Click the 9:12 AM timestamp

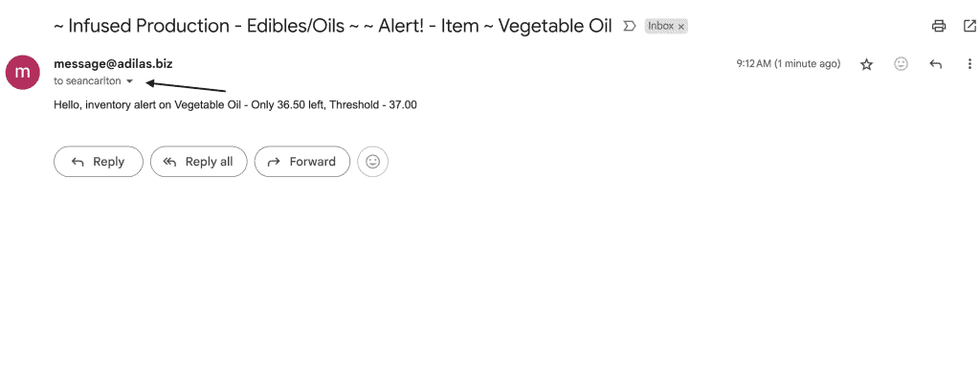(789, 64)
